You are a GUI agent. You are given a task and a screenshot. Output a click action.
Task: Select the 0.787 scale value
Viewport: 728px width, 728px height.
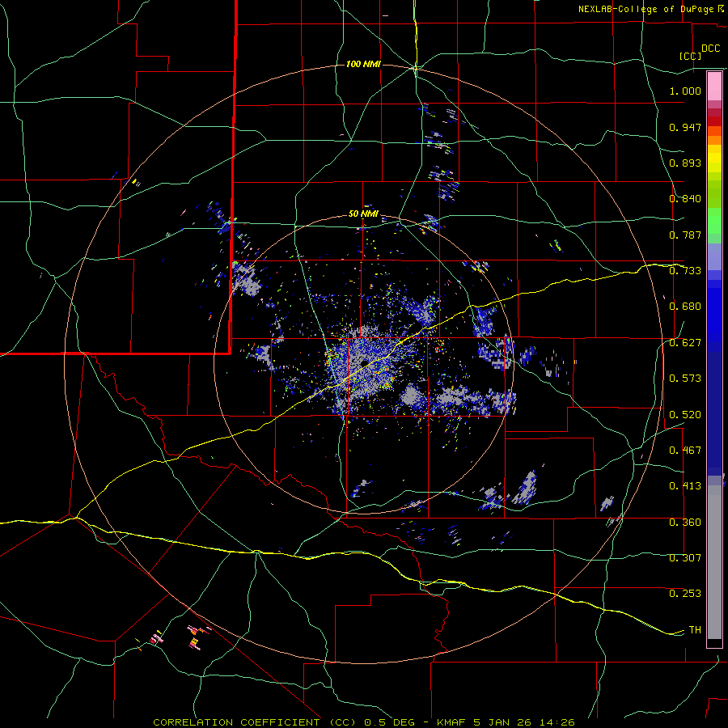click(685, 235)
